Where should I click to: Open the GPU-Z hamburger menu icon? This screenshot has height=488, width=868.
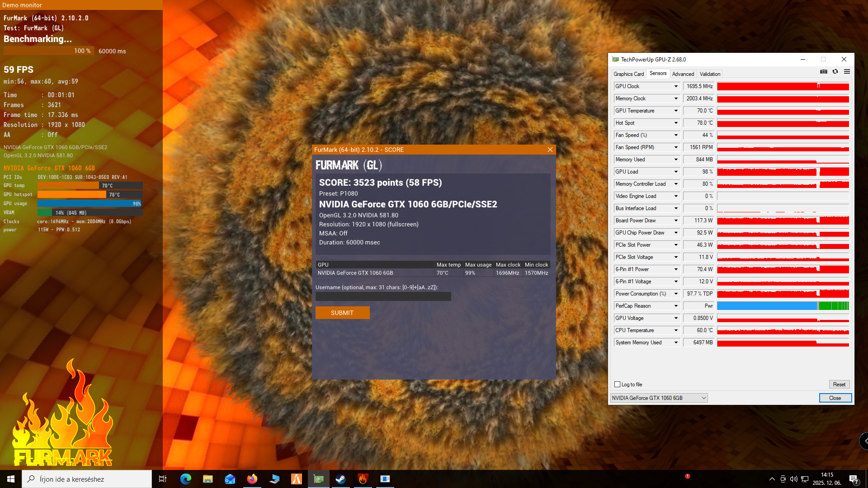847,72
